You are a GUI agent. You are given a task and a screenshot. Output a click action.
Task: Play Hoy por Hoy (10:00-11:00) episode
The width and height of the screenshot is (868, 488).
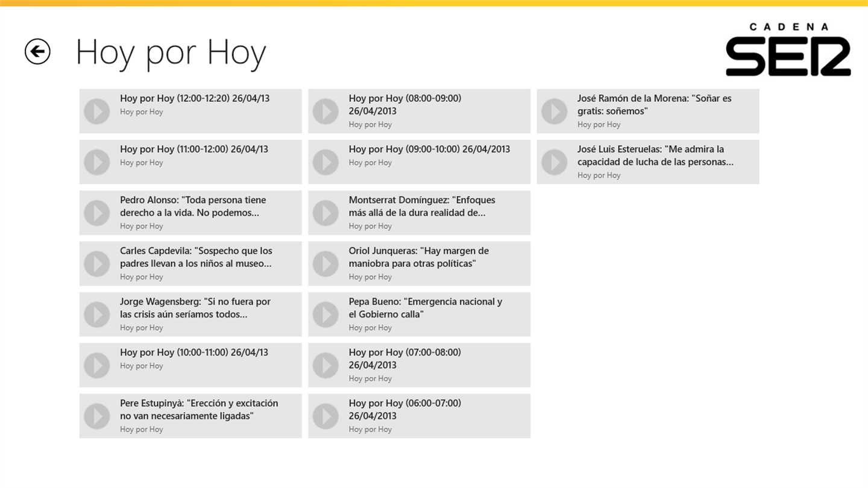97,365
